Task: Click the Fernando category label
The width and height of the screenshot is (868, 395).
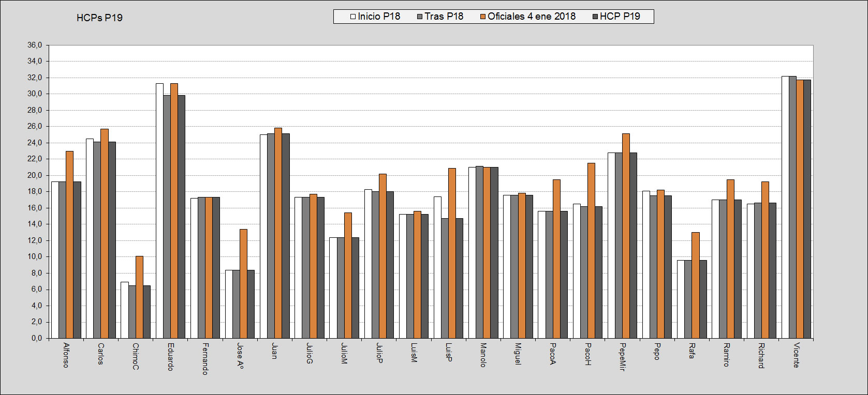Action: (205, 358)
